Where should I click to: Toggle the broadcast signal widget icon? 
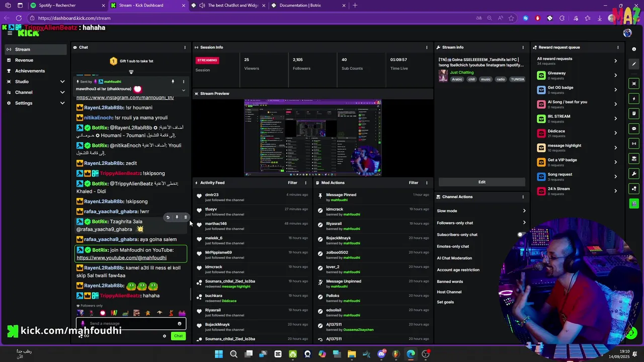click(x=634, y=144)
